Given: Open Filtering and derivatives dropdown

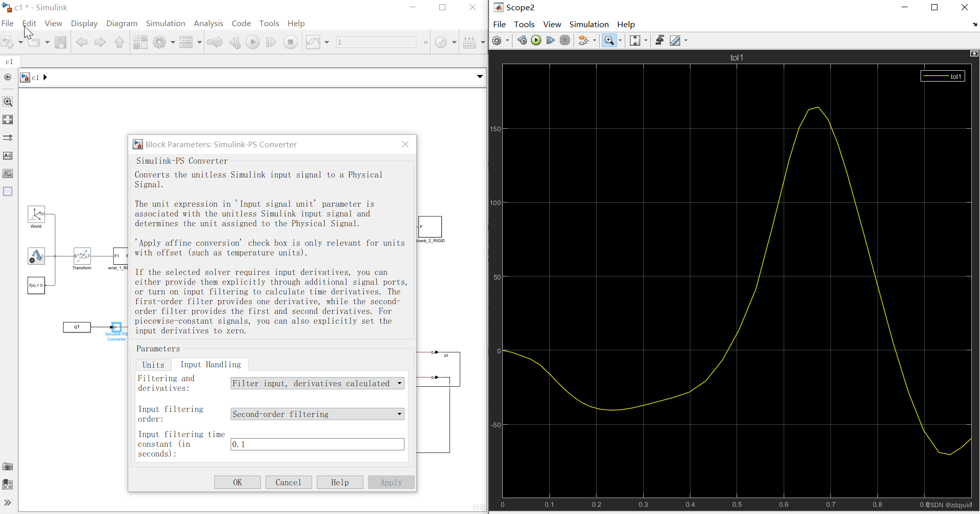Looking at the screenshot, I should point(317,383).
